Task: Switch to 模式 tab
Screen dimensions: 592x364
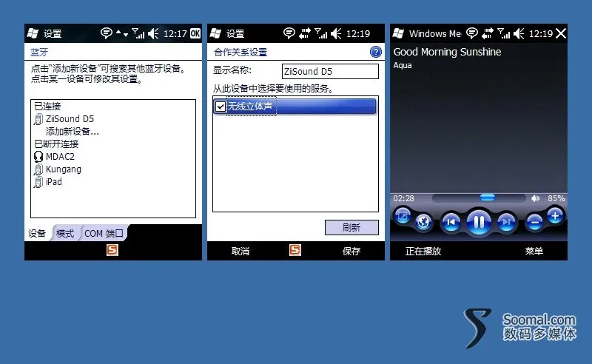Action: 65,233
